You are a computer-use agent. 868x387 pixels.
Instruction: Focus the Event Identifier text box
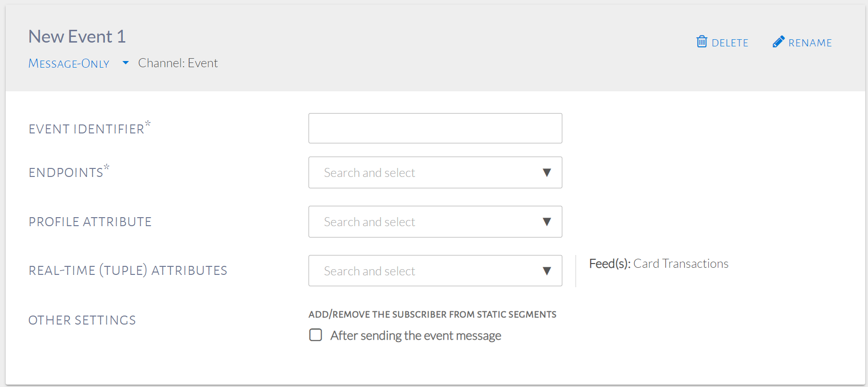435,128
